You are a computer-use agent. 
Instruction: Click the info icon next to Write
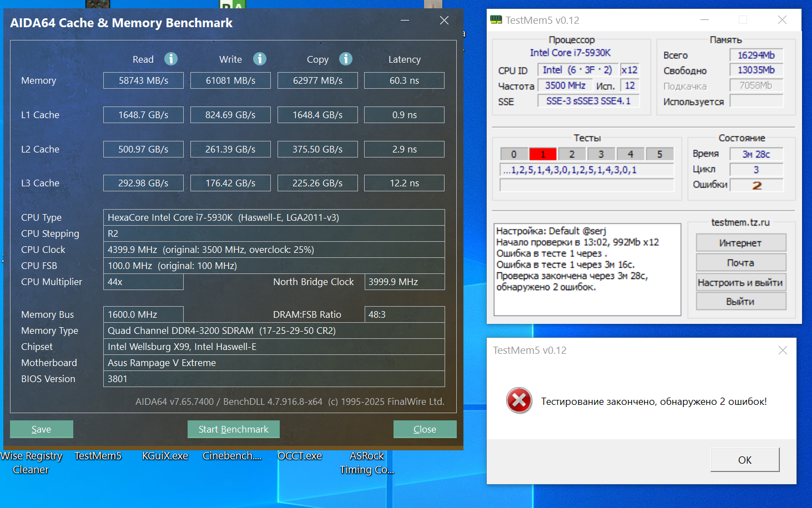[x=260, y=59]
